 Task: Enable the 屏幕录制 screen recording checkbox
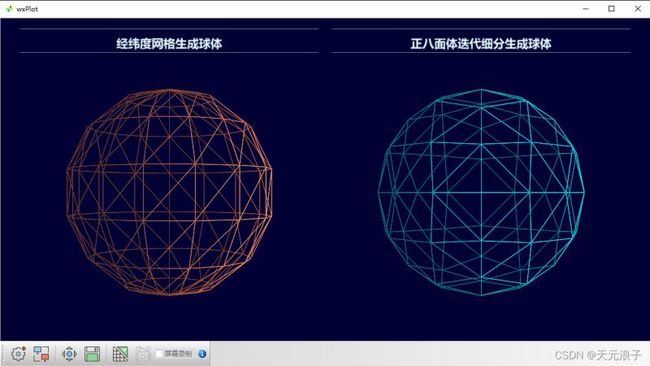pos(159,354)
